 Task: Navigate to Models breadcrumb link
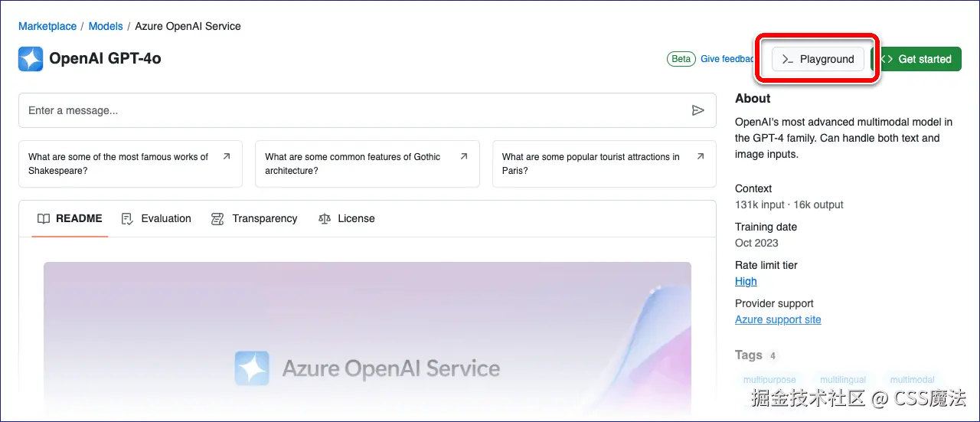[106, 26]
